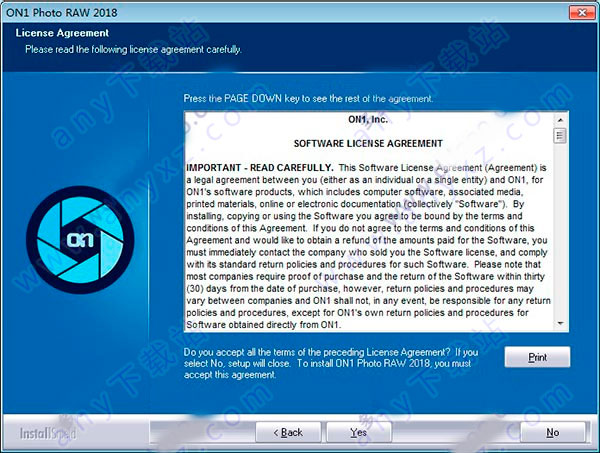Click the "Do you accept all the terms" question
This screenshot has width=600, height=453.
click(331, 363)
